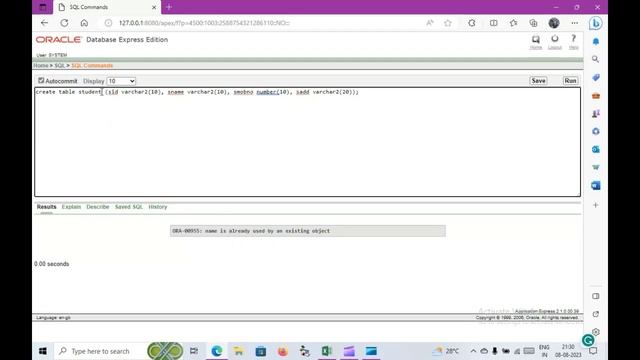The height and width of the screenshot is (360, 640).
Task: Add this page to favorites star
Action: coord(448,23)
